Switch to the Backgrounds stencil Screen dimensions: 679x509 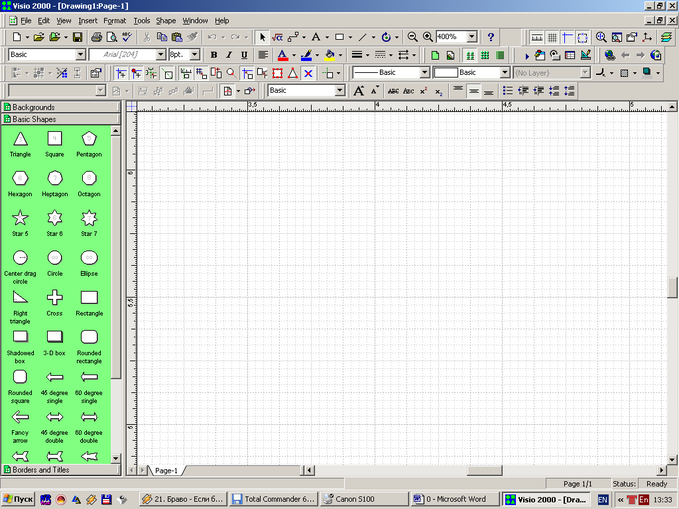tap(33, 106)
